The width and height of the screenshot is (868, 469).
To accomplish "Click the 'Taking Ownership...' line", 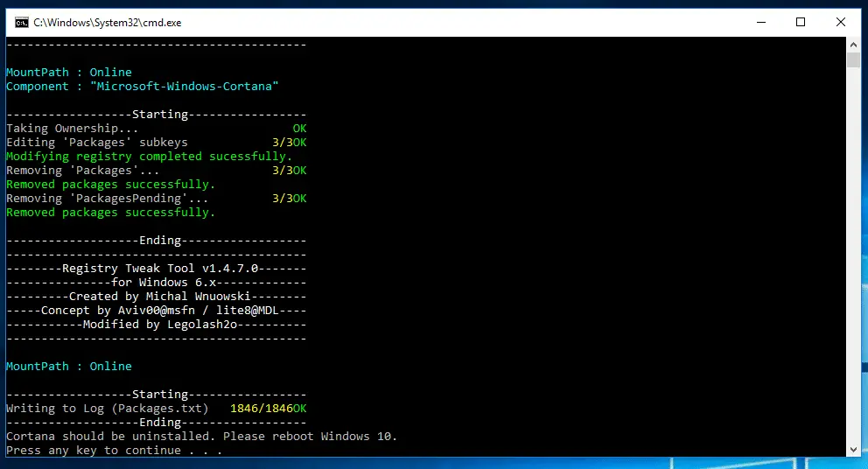I will (156, 129).
